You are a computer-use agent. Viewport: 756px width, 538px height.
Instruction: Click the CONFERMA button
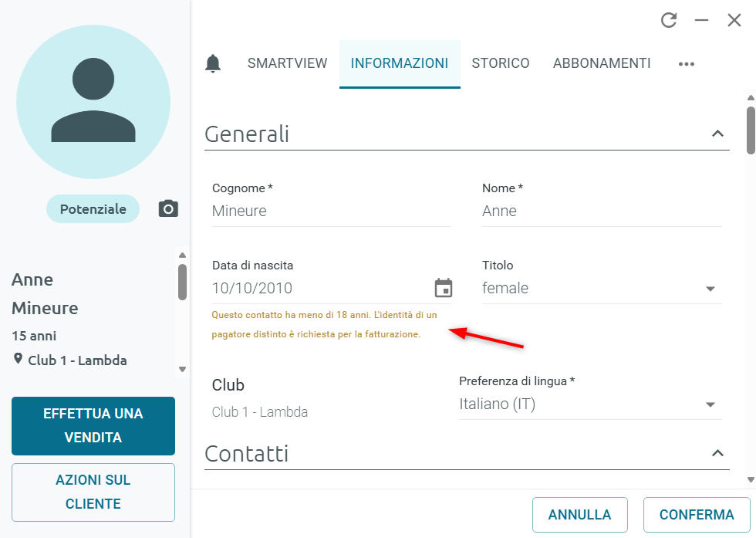[x=696, y=514]
